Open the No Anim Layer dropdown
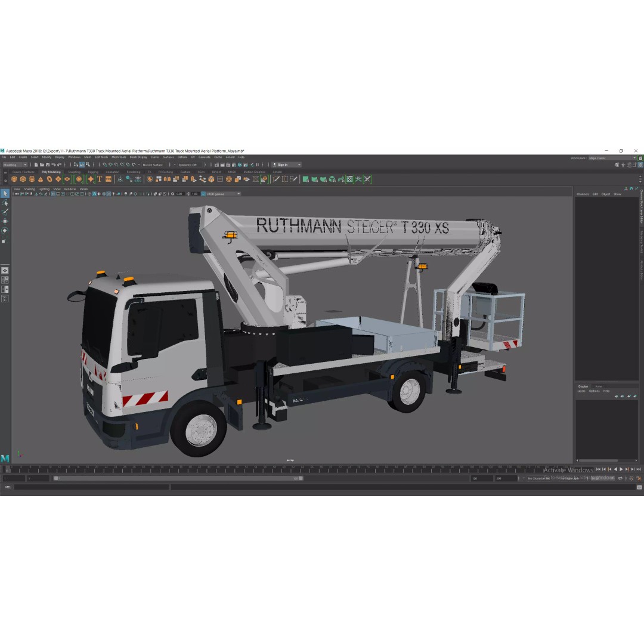 pyautogui.click(x=571, y=478)
